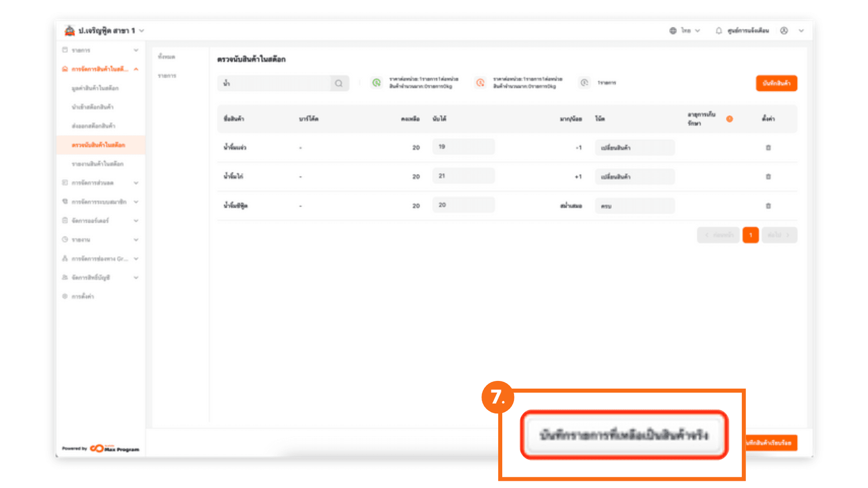Click the globe language icon
The width and height of the screenshot is (868, 488).
[x=673, y=31]
